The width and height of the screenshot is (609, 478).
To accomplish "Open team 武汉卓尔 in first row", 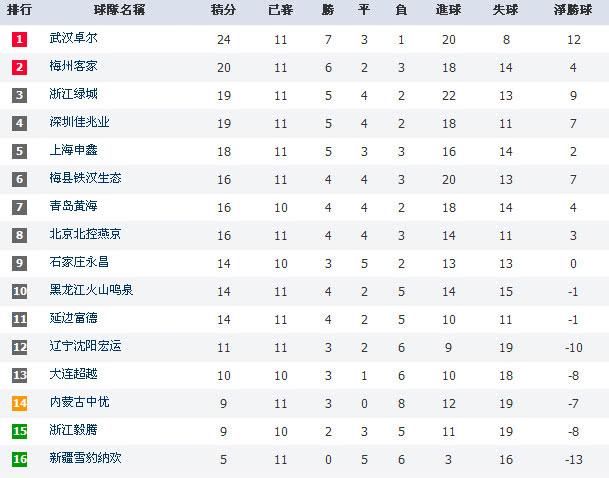I will point(73,39).
